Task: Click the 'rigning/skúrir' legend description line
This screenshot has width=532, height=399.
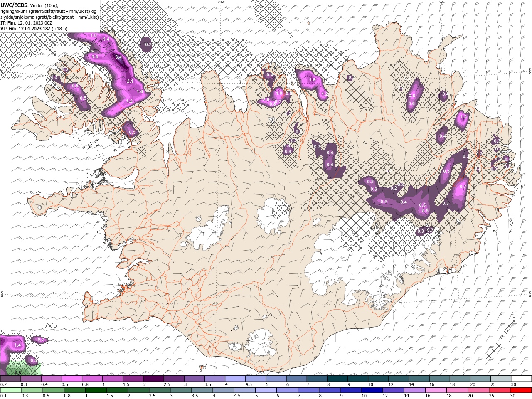Action: pyautogui.click(x=49, y=11)
